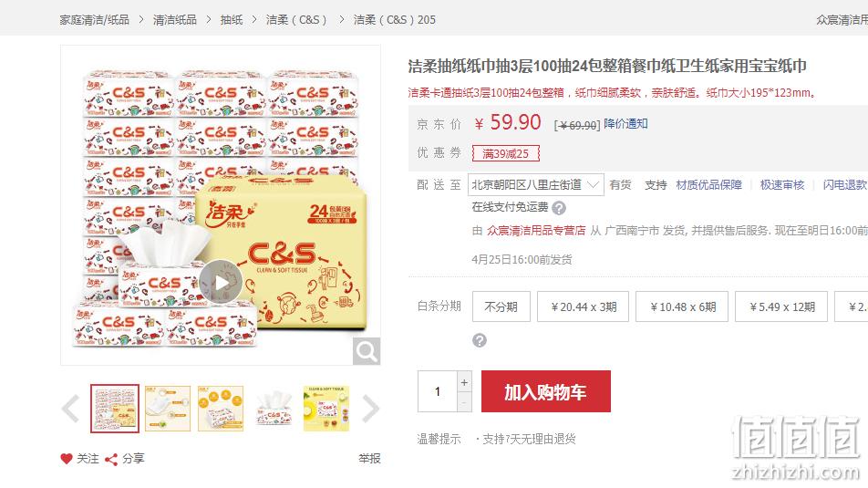Choose ¥5.49 x 12期 installment
The height and width of the screenshot is (488, 868).
[x=781, y=306]
